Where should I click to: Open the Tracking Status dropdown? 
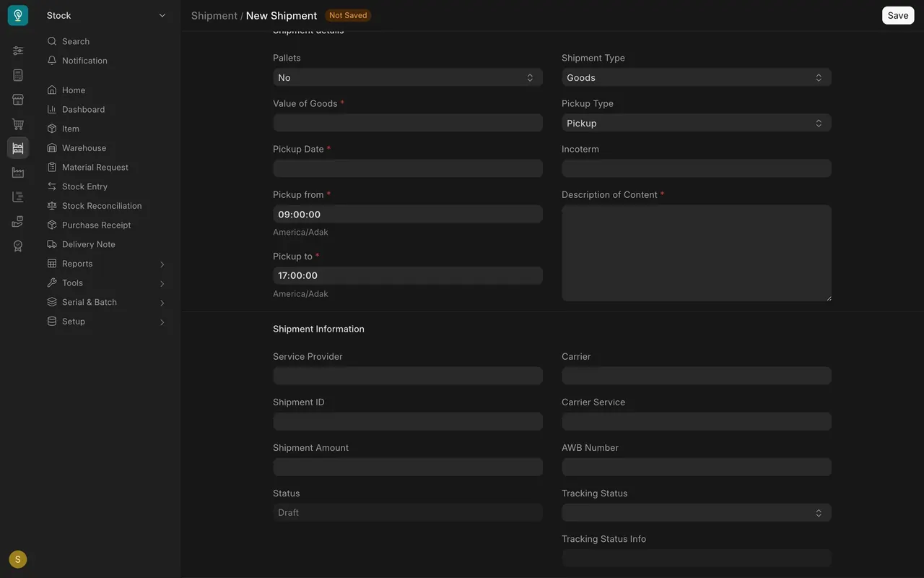[x=697, y=513]
